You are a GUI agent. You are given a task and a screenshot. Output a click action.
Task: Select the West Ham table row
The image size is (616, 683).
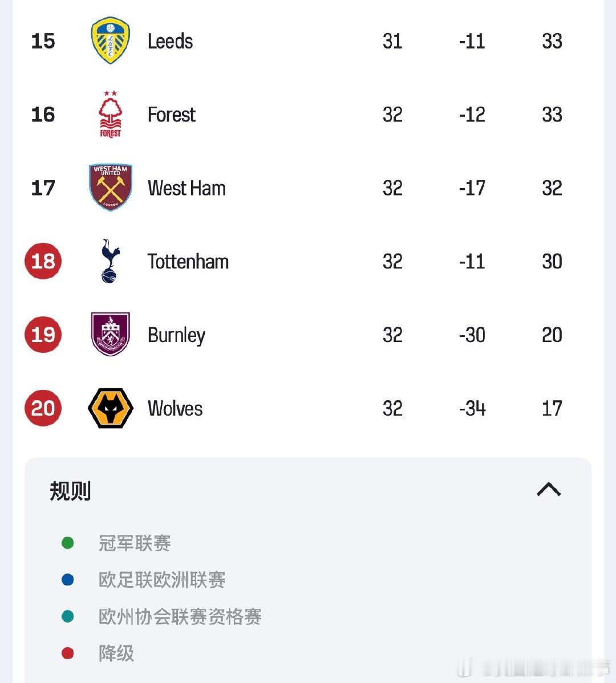click(308, 188)
